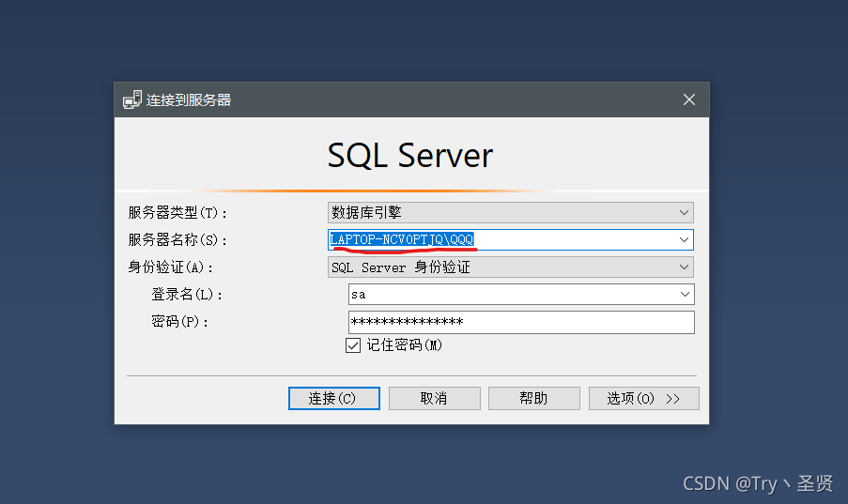The width and height of the screenshot is (848, 504).
Task: Focus the 密码 password field
Action: click(x=521, y=322)
